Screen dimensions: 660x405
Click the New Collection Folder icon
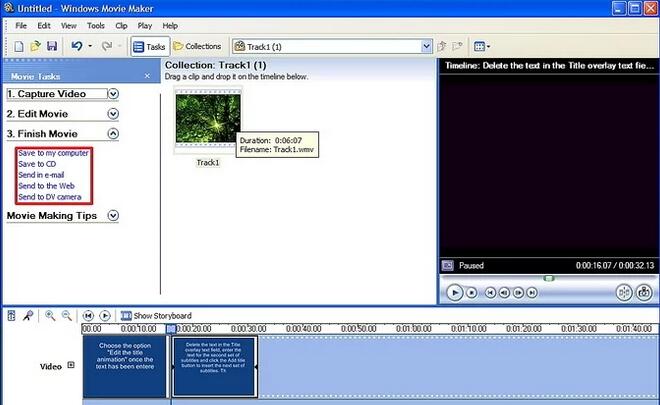point(457,46)
